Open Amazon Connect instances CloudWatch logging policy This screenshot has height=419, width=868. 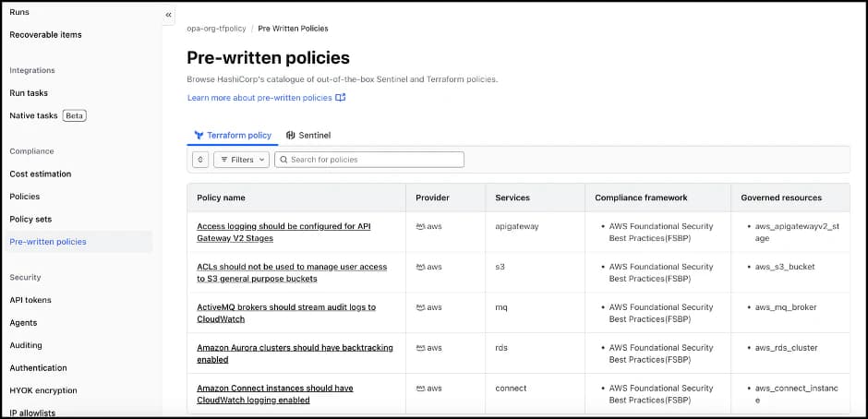click(275, 394)
